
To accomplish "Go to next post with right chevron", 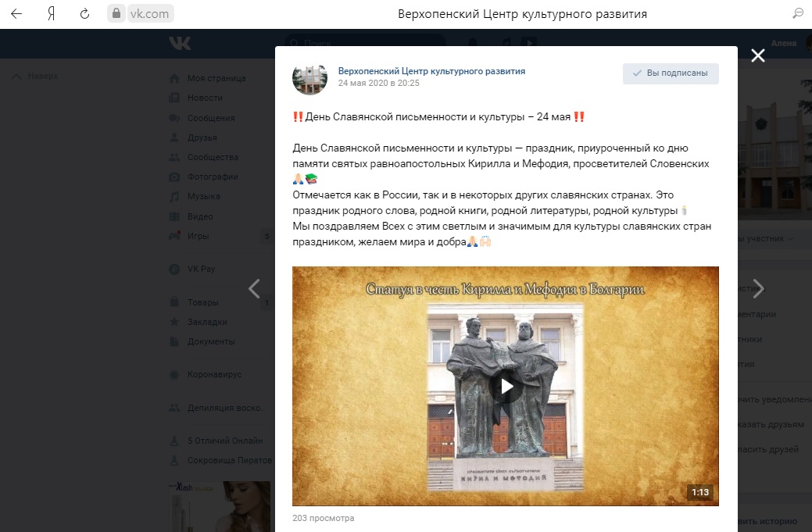I will 757,289.
